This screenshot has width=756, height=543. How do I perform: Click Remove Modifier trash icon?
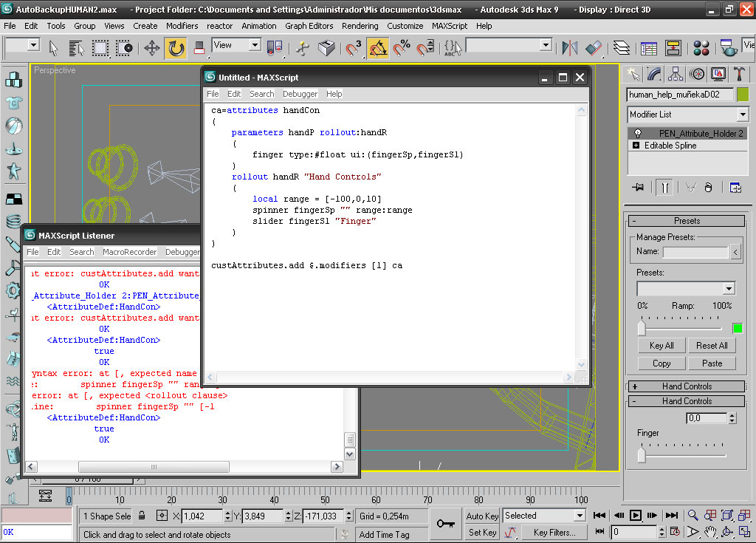708,187
